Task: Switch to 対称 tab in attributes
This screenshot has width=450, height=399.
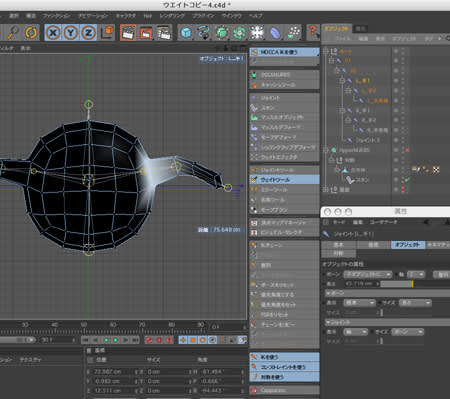Action: 338,253
